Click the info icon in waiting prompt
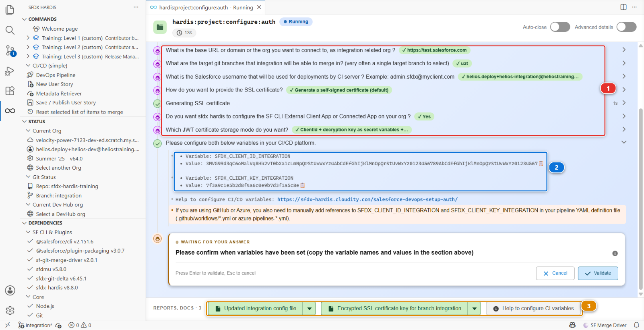 615,253
